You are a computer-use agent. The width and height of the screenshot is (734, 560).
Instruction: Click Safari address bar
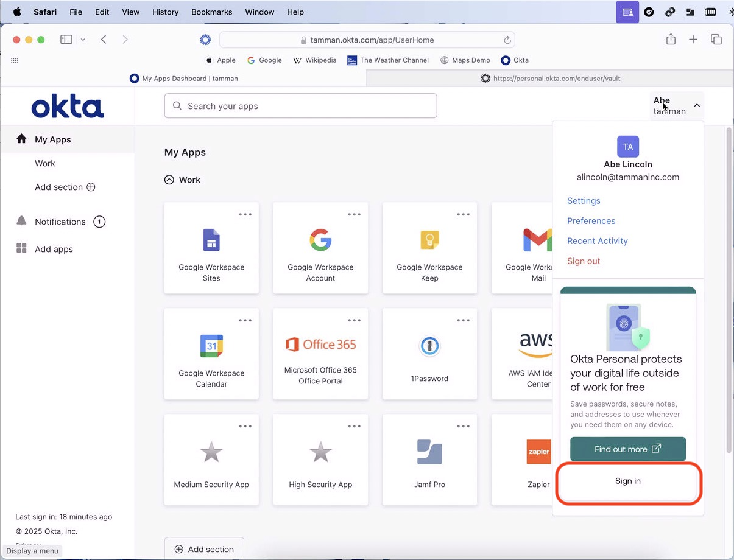click(367, 40)
